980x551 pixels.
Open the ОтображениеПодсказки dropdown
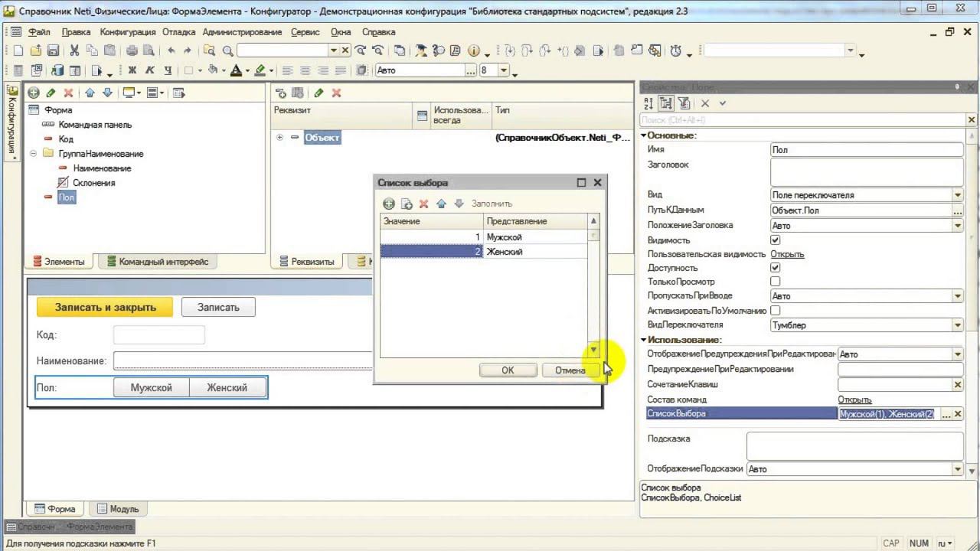(958, 469)
